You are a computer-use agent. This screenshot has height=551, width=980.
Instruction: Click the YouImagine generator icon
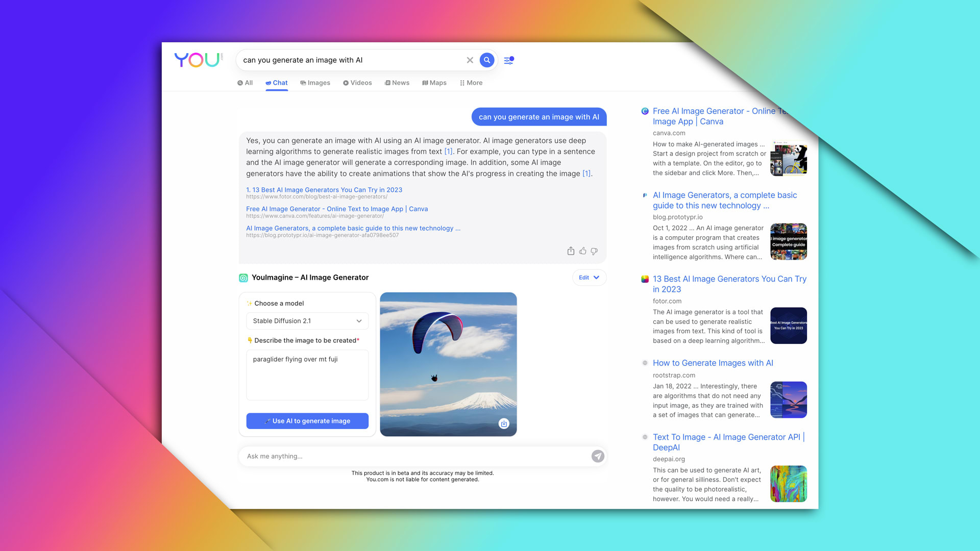(x=244, y=277)
